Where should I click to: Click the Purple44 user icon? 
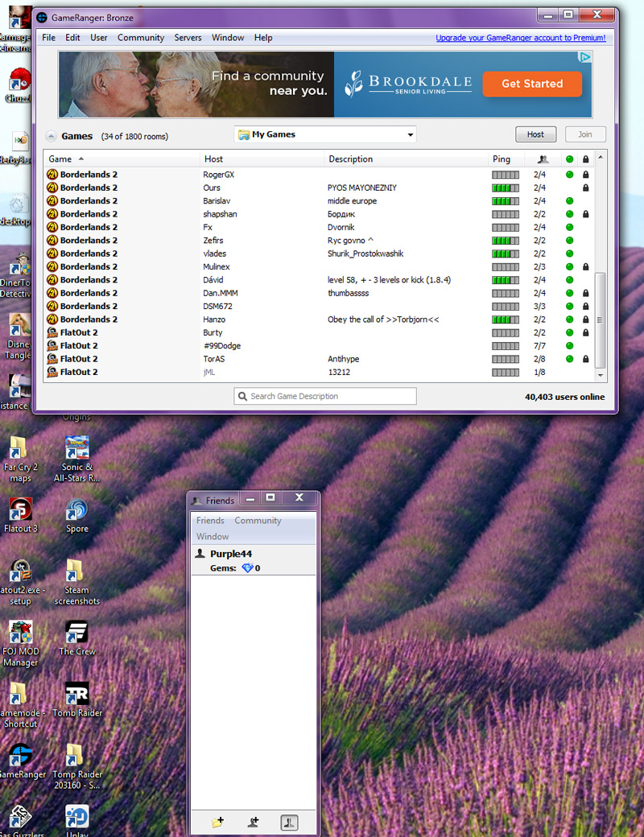200,553
